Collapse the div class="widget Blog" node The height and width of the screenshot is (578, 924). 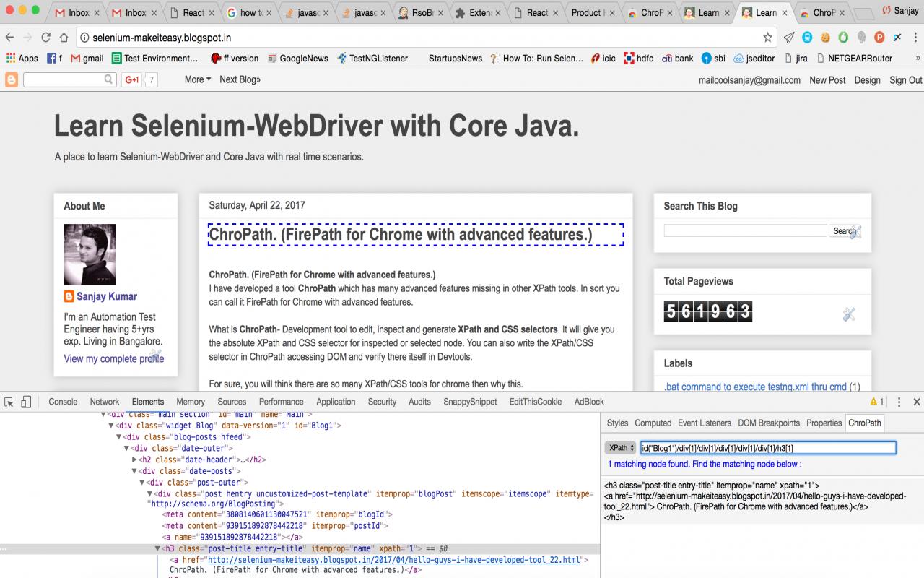pos(110,426)
